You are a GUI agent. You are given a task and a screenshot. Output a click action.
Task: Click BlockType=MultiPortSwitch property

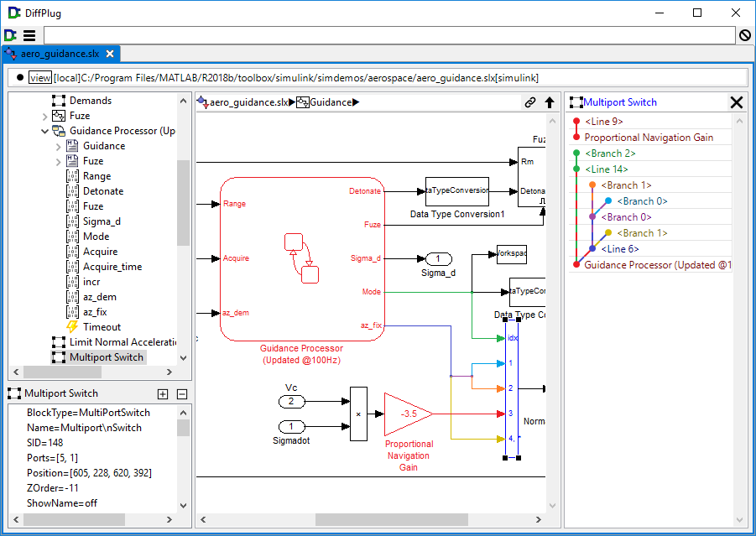click(88, 413)
